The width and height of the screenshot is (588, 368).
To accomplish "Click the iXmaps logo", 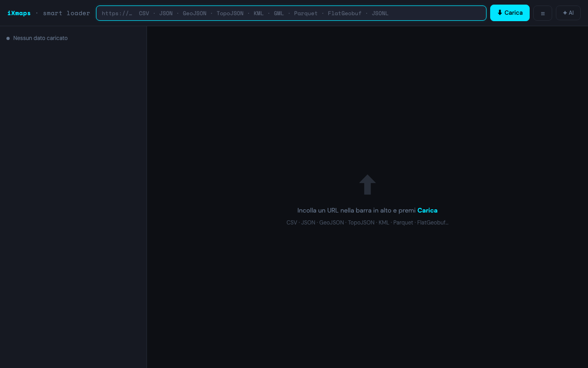I will (19, 13).
